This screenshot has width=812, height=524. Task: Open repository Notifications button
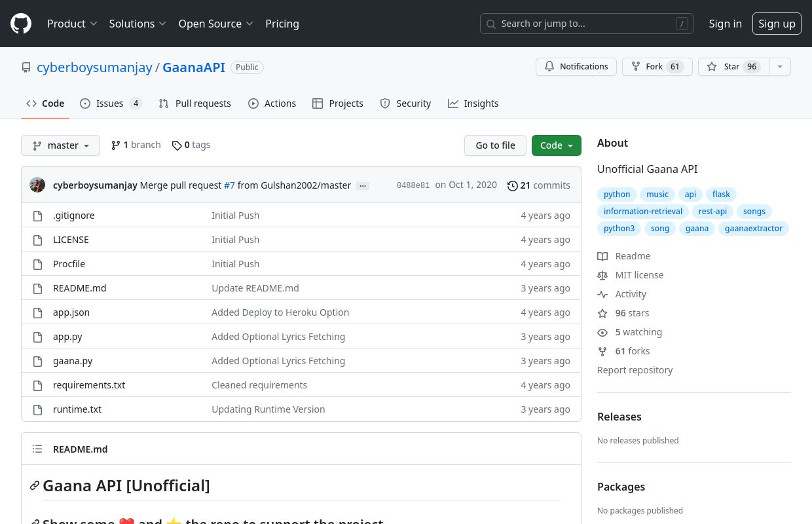point(576,67)
